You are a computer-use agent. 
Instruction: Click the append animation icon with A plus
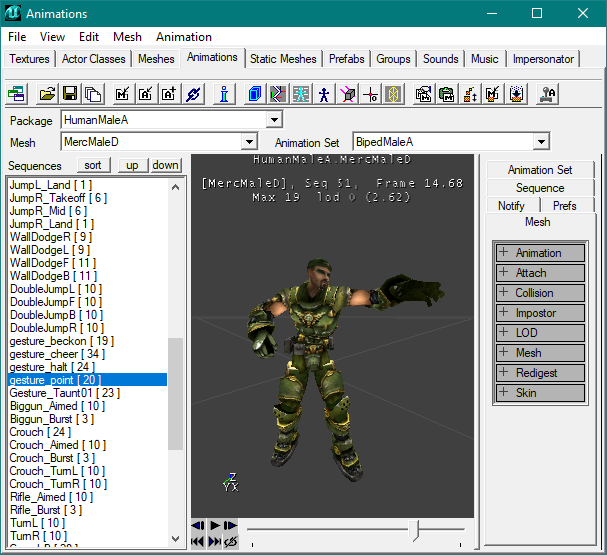tap(169, 94)
